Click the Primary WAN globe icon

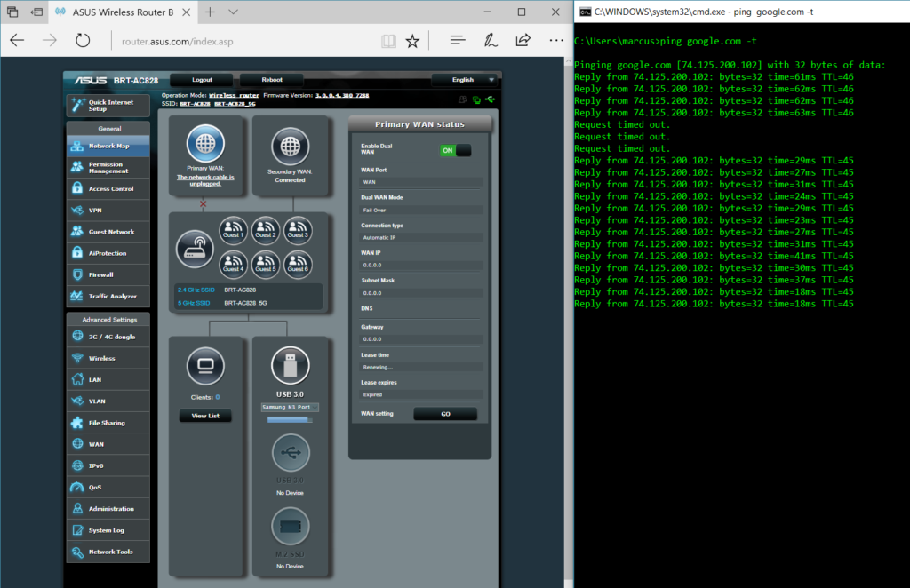pos(205,144)
